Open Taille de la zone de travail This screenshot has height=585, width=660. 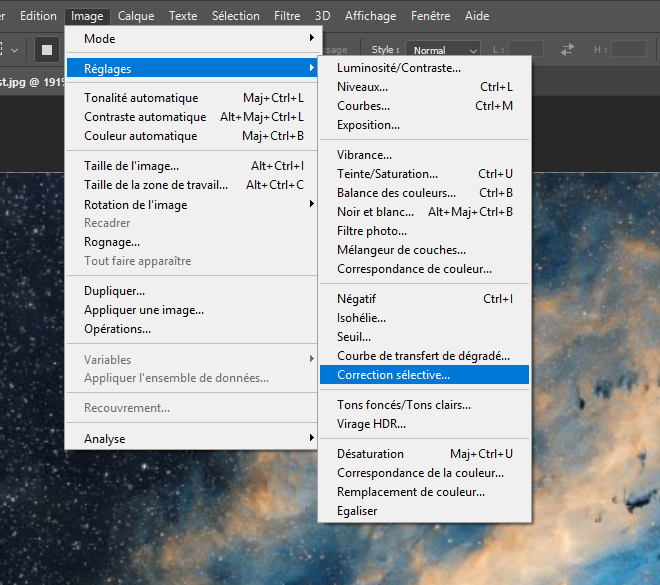[192, 185]
